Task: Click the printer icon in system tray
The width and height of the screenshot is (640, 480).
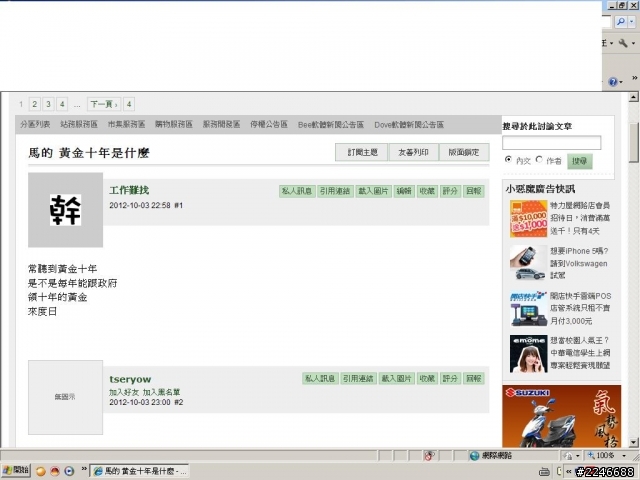Action: (544, 471)
